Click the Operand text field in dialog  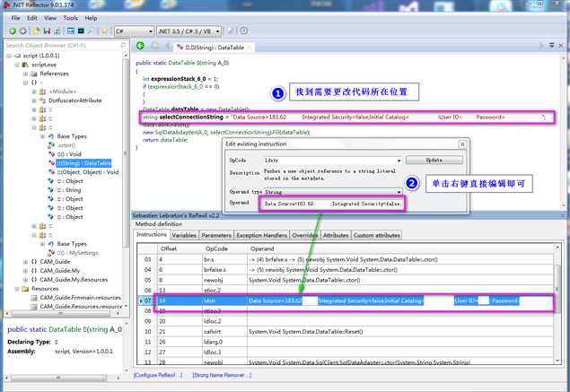coord(332,204)
